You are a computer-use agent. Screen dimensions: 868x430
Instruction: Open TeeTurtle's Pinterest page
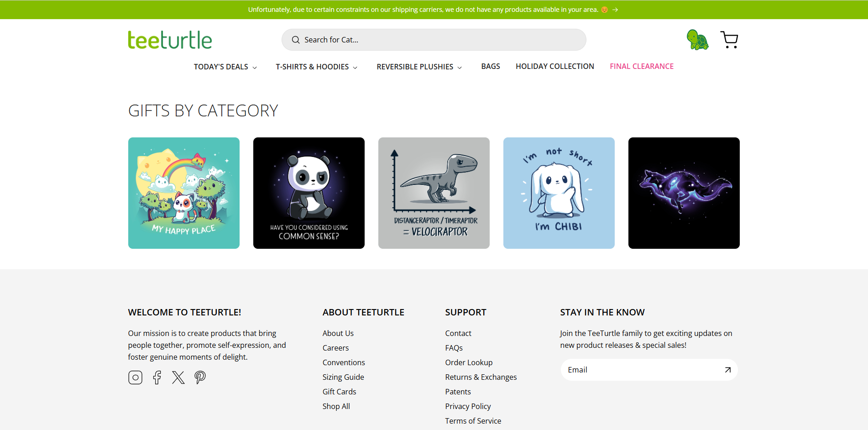pos(200,377)
